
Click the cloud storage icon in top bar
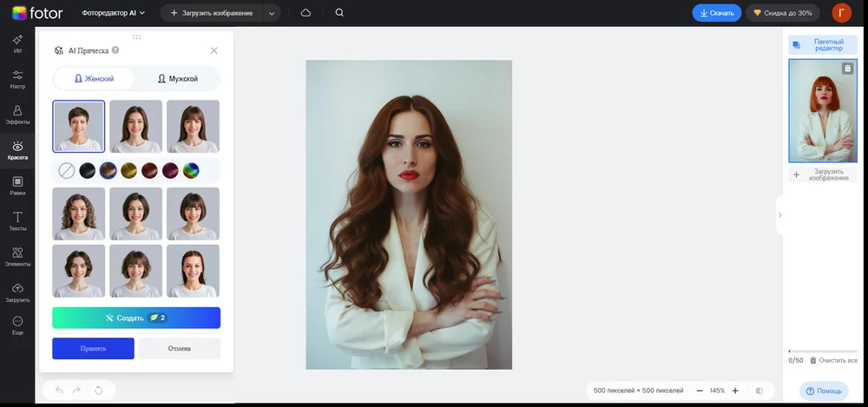(x=306, y=13)
